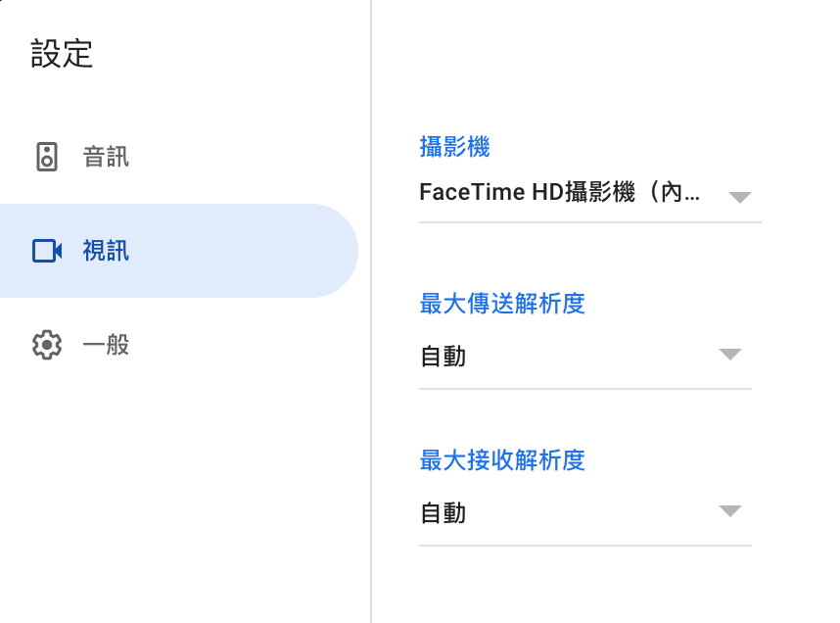Select the 視訊 tab label
The height and width of the screenshot is (623, 840).
pos(106,251)
